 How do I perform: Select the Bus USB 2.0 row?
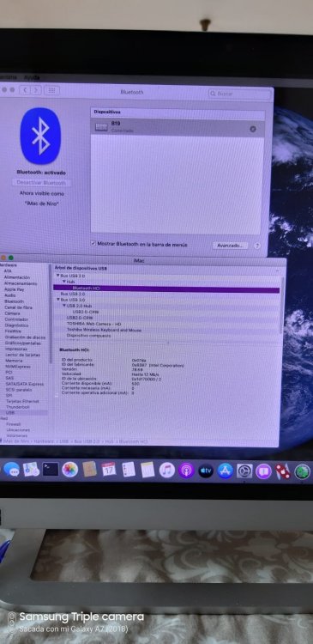(166, 294)
